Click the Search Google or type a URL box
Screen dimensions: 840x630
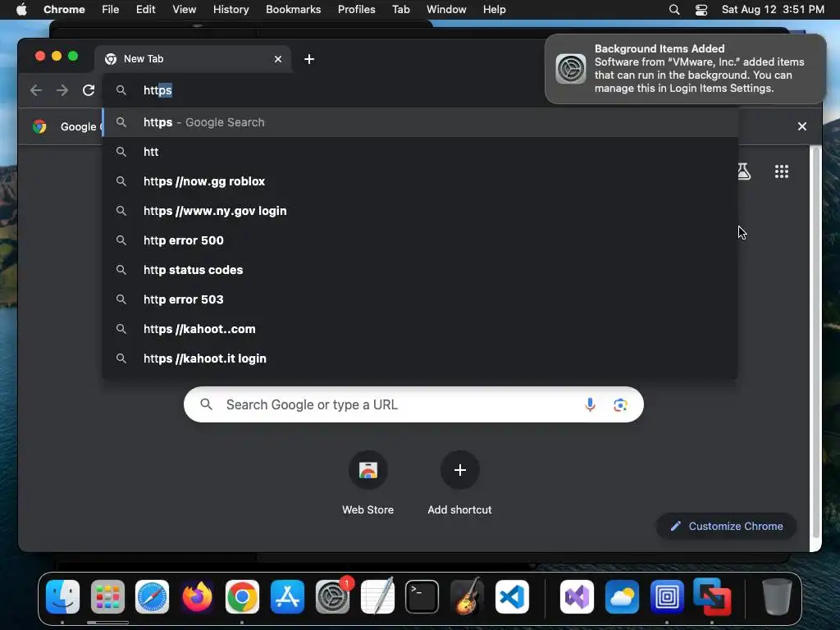[413, 405]
